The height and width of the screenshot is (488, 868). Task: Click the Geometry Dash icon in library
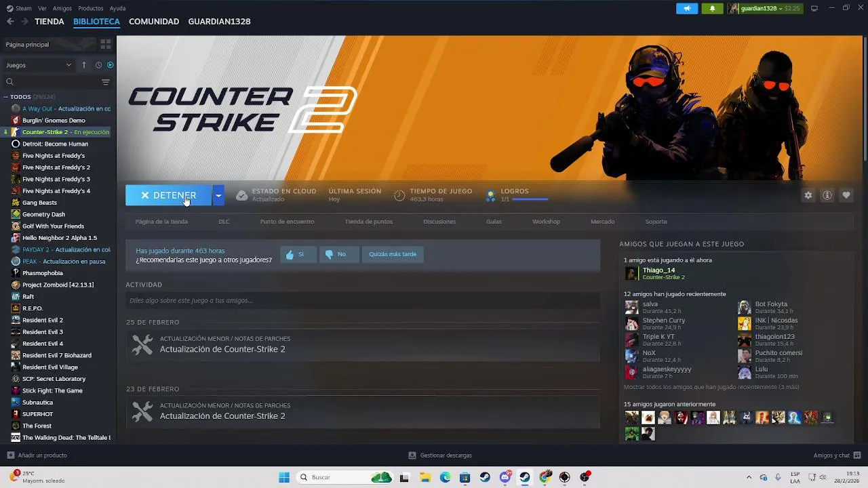(16, 214)
